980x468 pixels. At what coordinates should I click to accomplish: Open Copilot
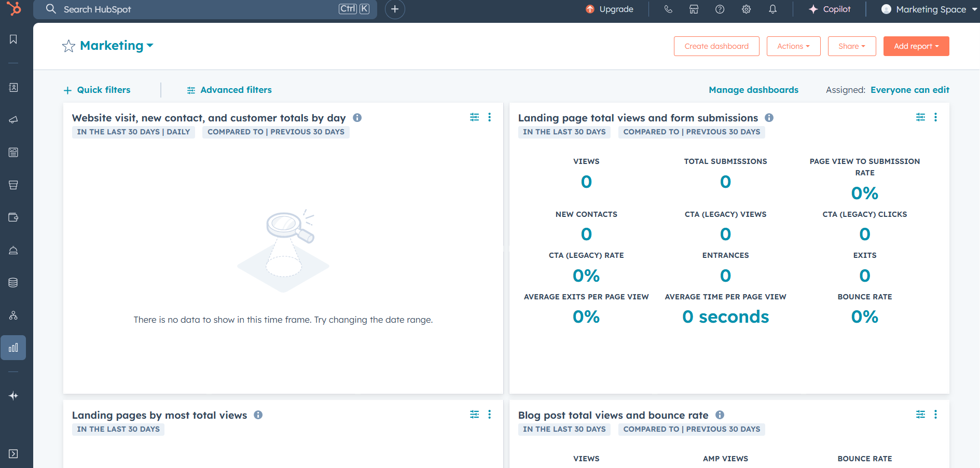[x=830, y=9]
